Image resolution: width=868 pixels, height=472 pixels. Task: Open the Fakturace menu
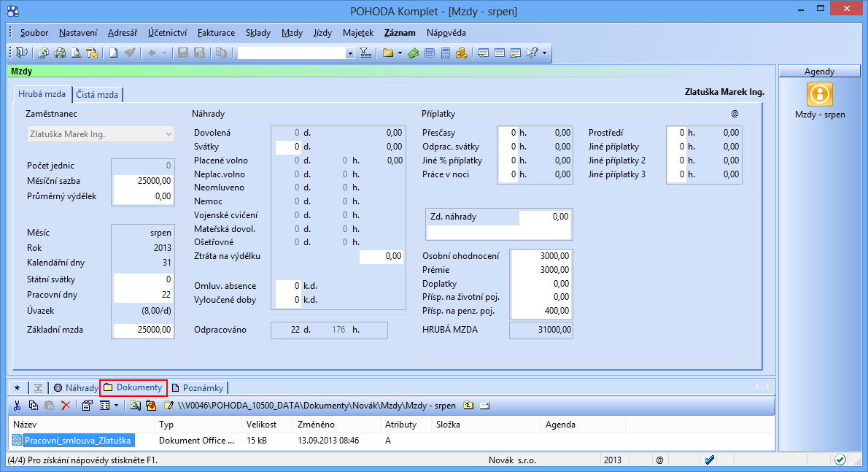[216, 33]
